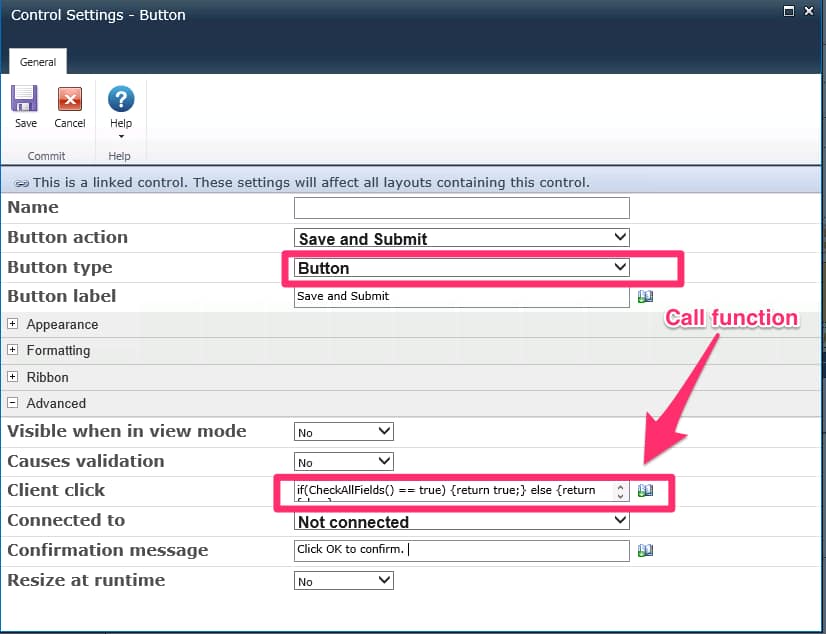Expand the Ribbon section

[x=13, y=377]
